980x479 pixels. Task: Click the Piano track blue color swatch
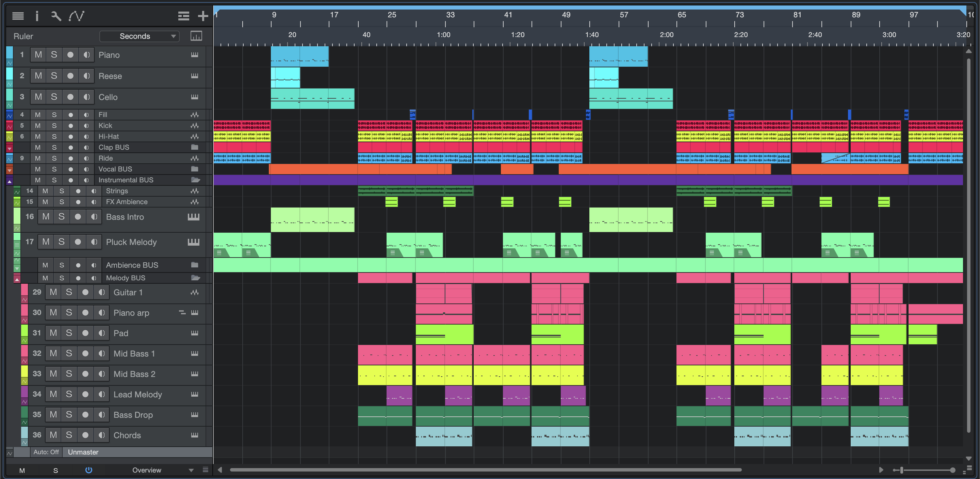point(10,53)
